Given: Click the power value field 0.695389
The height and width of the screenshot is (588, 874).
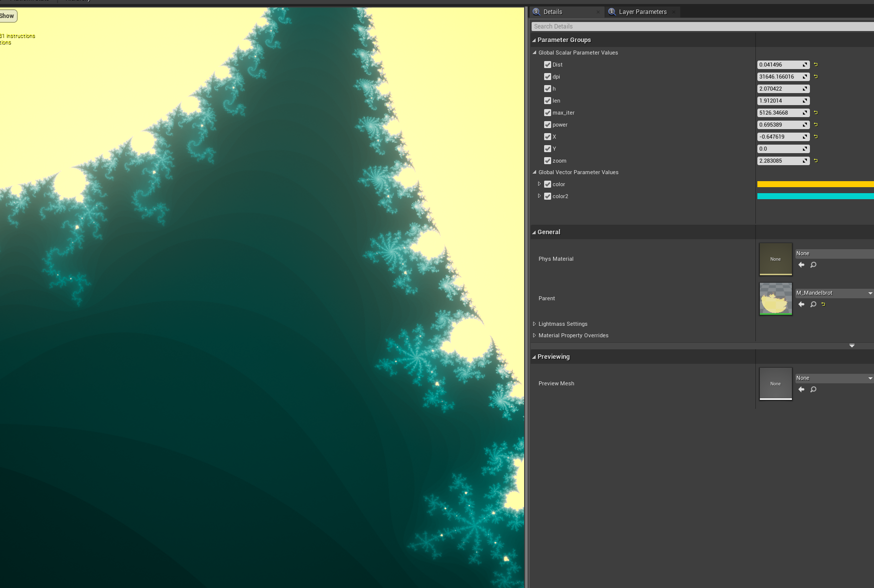Looking at the screenshot, I should [783, 125].
